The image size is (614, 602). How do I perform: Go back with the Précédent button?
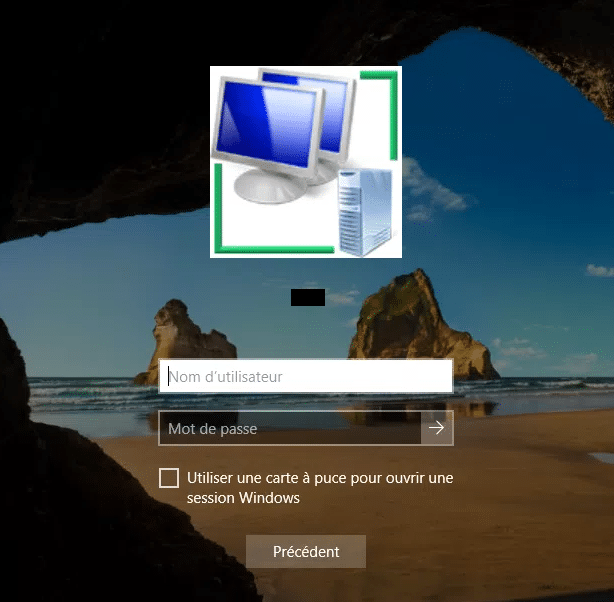(306, 551)
